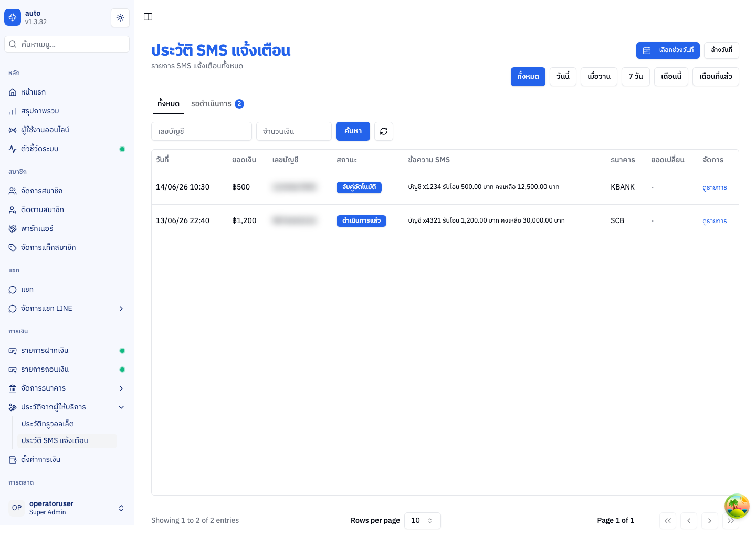756x546 pixels.
Task: Focus the จำนวนเงิน input field
Action: (x=294, y=131)
